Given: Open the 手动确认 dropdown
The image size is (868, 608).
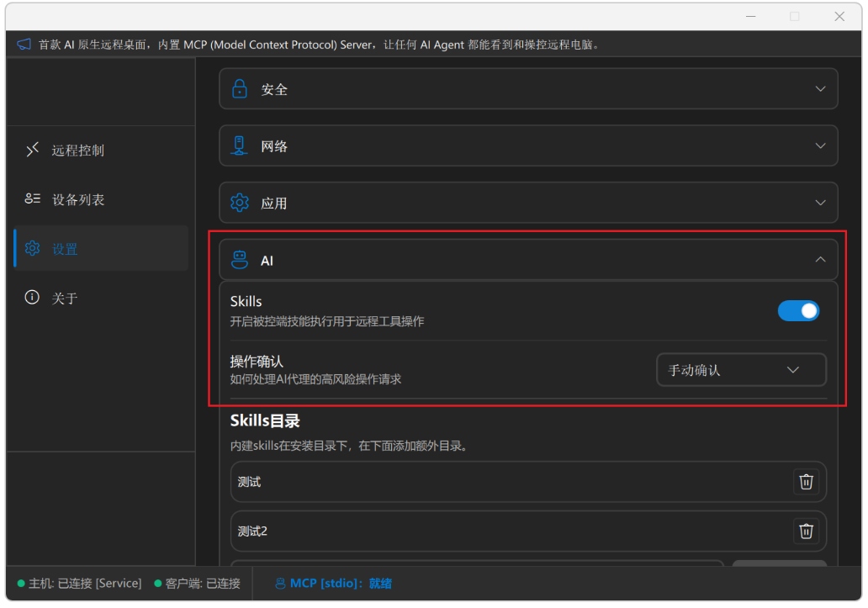Looking at the screenshot, I should click(x=741, y=370).
